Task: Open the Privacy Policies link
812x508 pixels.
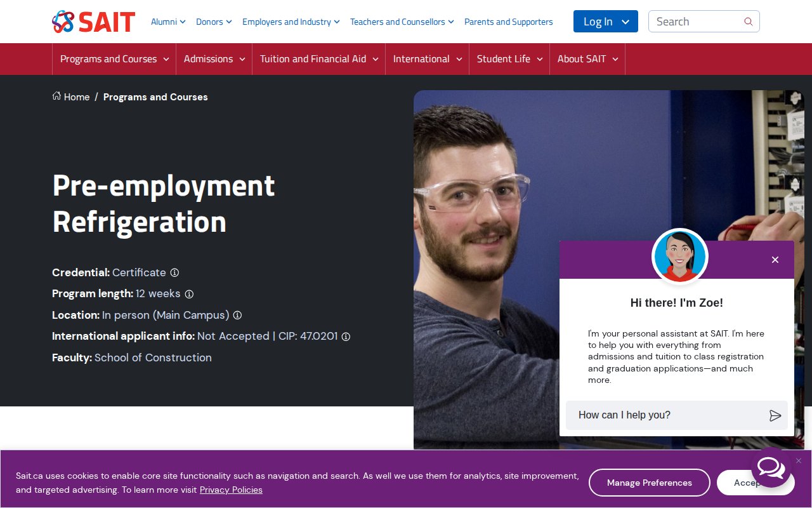Action: pos(231,490)
